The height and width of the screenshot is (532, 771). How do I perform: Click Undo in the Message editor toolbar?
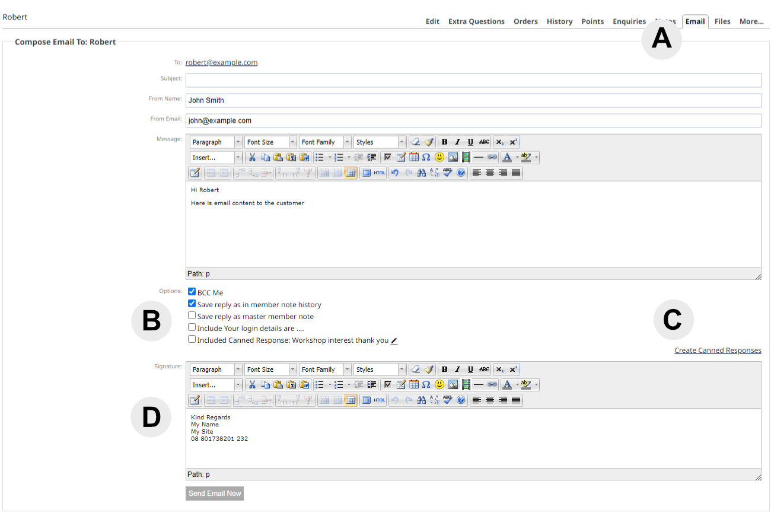pyautogui.click(x=394, y=173)
